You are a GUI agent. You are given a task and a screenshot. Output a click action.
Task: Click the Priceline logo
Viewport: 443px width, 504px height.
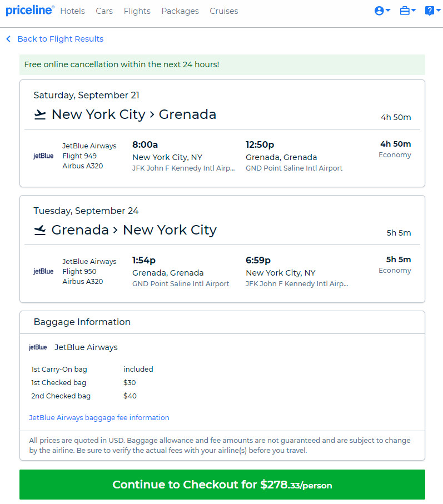[30, 11]
